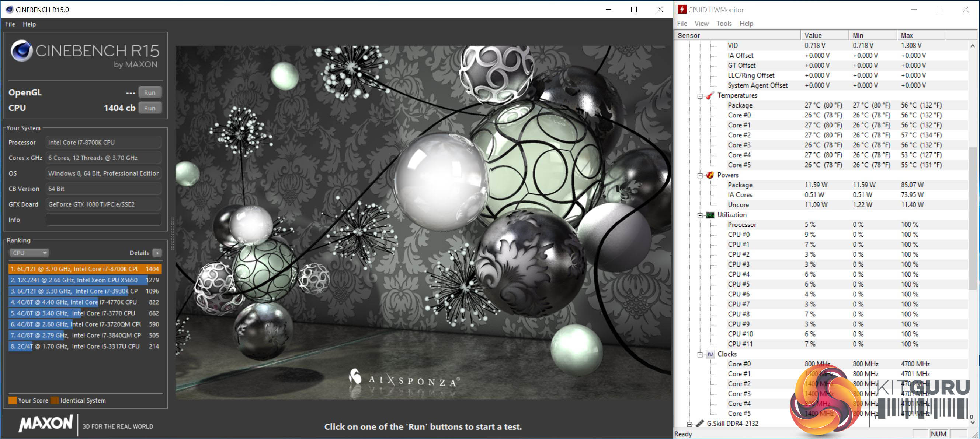
Task: Run the CPU benchmark
Action: tap(150, 108)
